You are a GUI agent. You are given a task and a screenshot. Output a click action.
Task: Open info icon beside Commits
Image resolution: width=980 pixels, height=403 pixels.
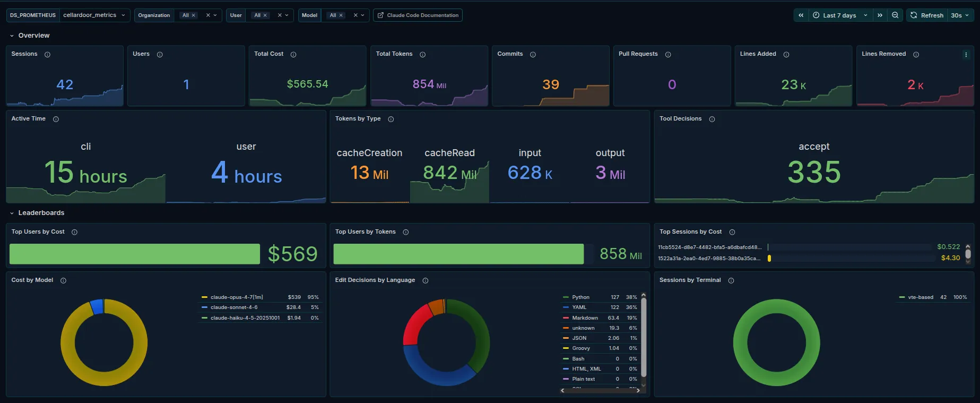point(533,54)
